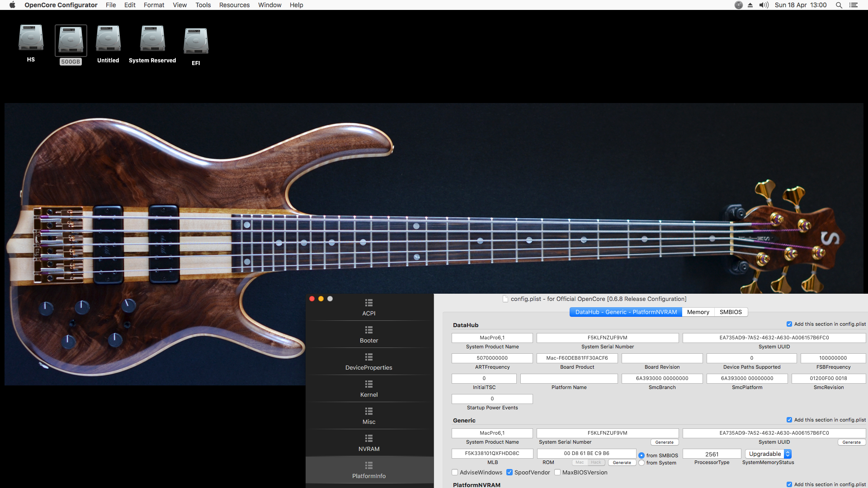Click Generate button for ROM

point(622,463)
